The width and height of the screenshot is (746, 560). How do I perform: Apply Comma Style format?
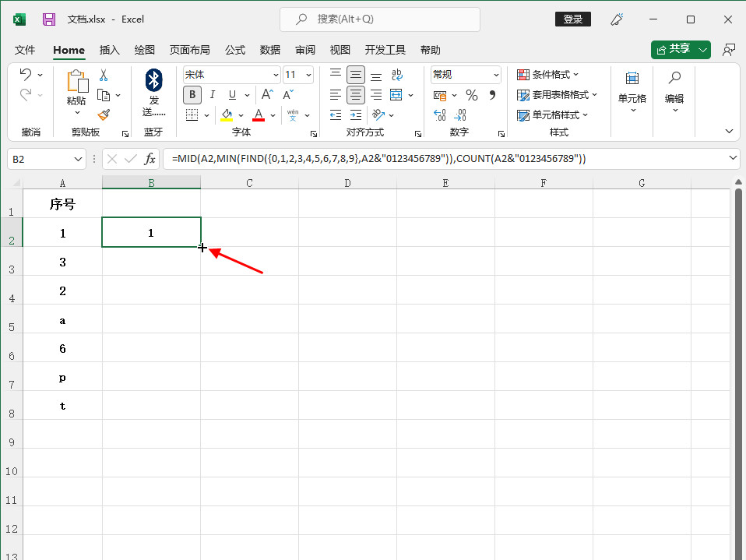click(492, 95)
